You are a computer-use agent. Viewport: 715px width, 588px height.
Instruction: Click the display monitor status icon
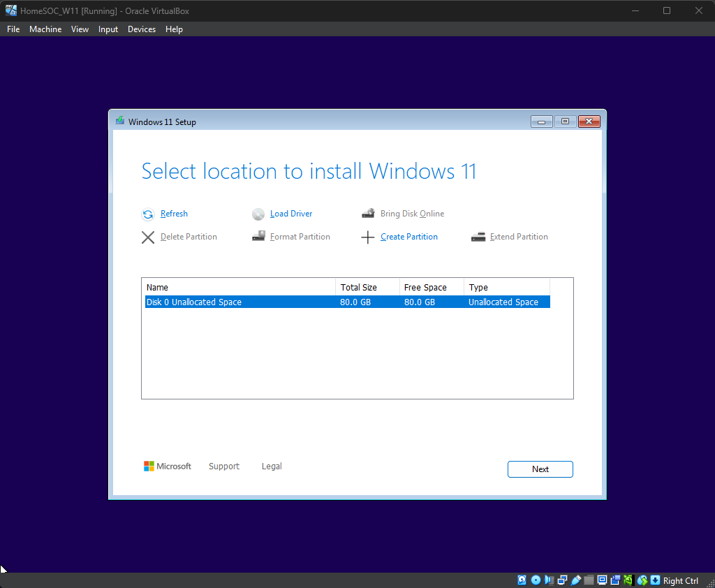click(x=602, y=580)
